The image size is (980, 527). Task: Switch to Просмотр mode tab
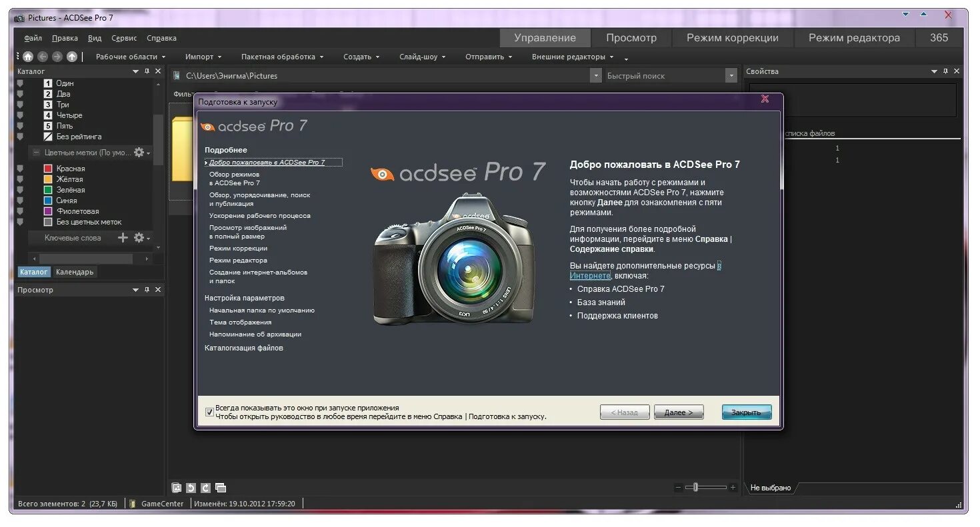(631, 38)
